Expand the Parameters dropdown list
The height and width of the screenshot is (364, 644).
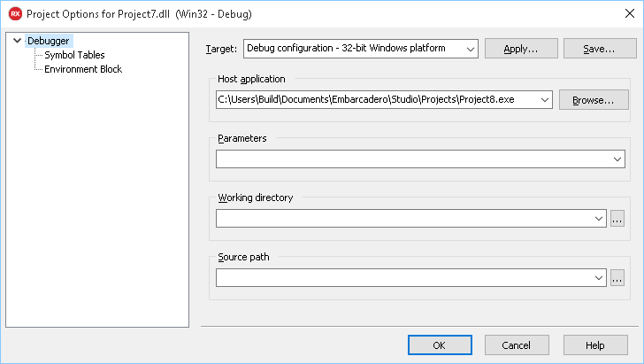click(x=617, y=159)
